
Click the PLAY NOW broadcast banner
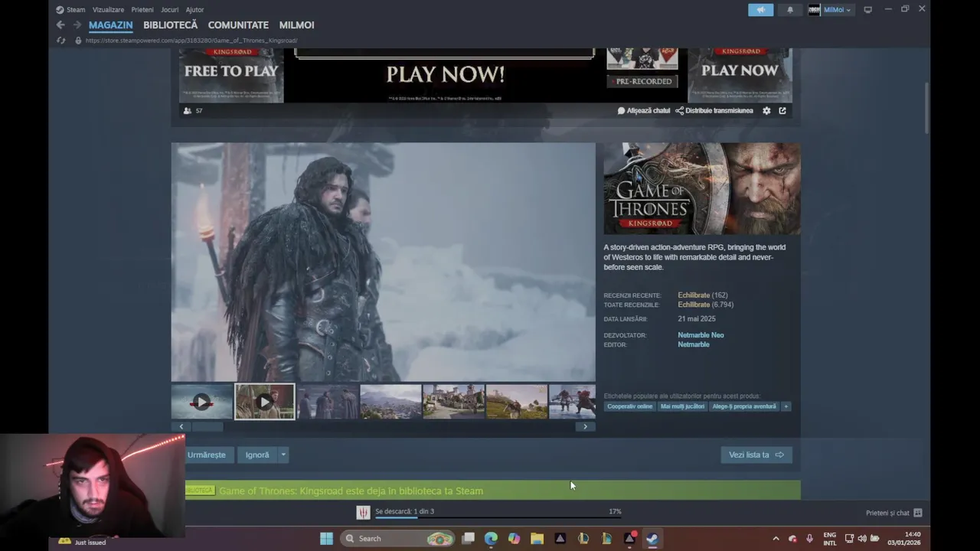pyautogui.click(x=445, y=75)
